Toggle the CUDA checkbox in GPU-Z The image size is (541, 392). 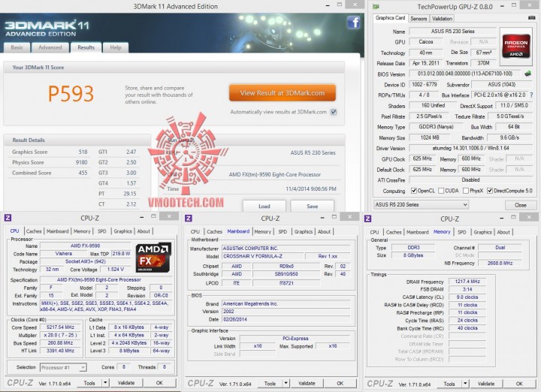(441, 191)
